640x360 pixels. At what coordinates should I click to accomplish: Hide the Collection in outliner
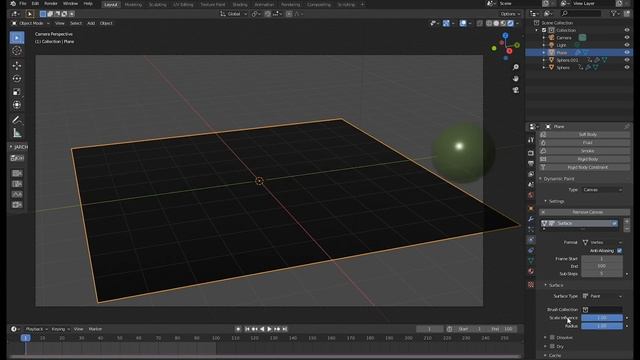(627, 30)
